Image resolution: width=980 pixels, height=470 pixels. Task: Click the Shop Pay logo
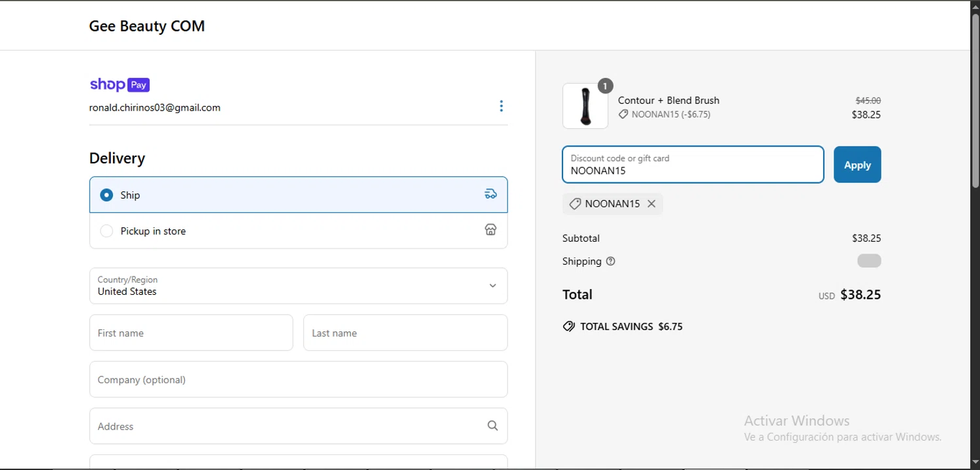pos(120,84)
